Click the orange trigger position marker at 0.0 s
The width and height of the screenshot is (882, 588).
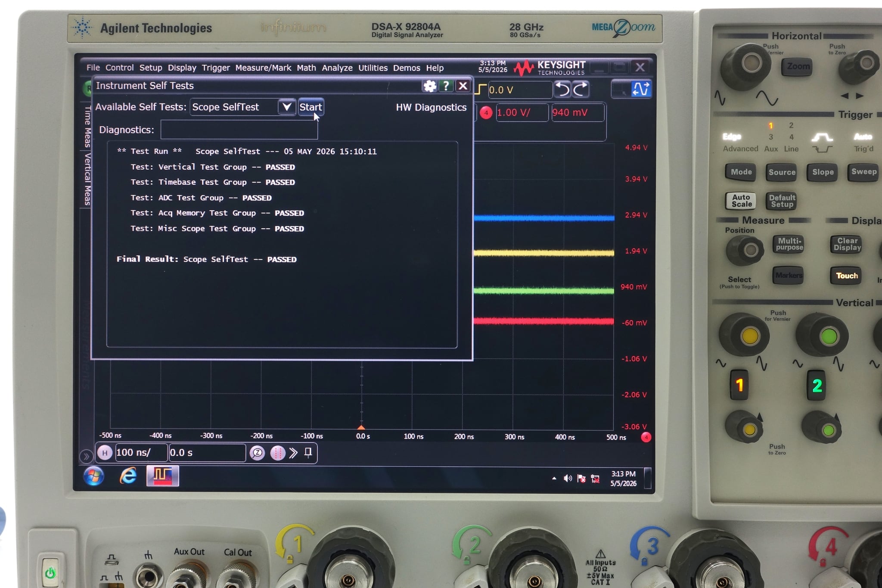coord(361,427)
